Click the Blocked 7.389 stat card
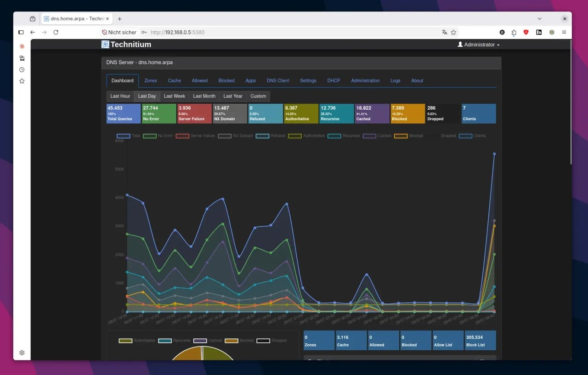This screenshot has height=375, width=588. pos(407,113)
